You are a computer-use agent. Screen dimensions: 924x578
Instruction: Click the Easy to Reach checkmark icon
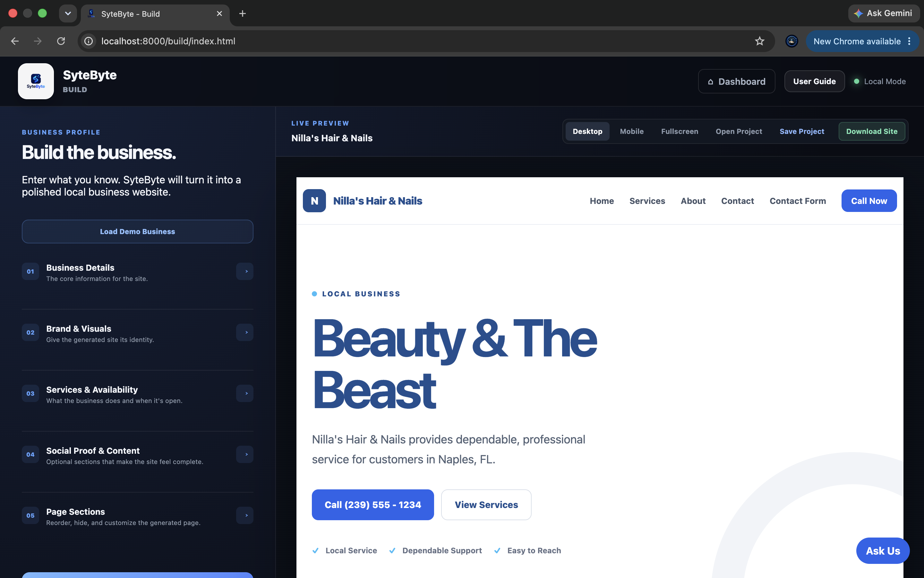tap(497, 550)
